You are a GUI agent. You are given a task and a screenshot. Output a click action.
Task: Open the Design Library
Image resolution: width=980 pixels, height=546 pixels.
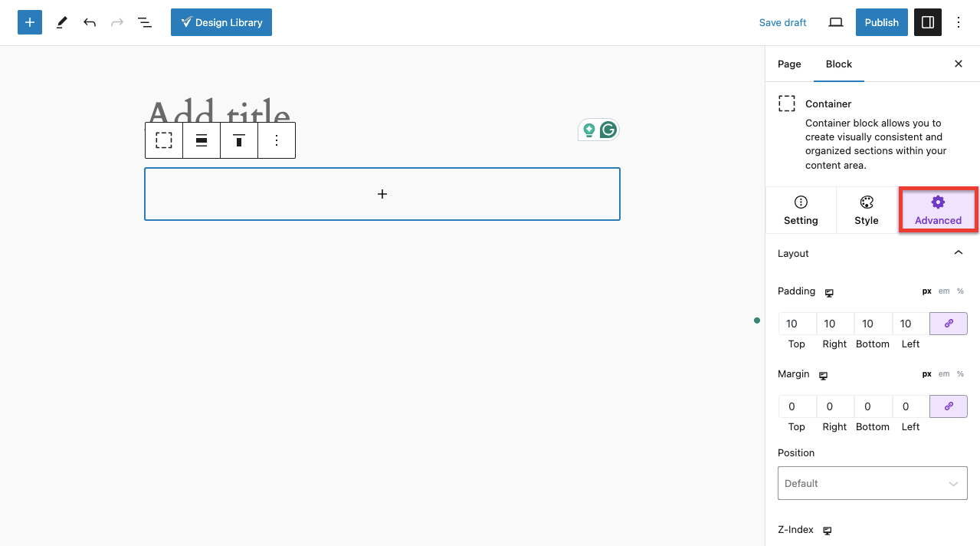(x=221, y=22)
